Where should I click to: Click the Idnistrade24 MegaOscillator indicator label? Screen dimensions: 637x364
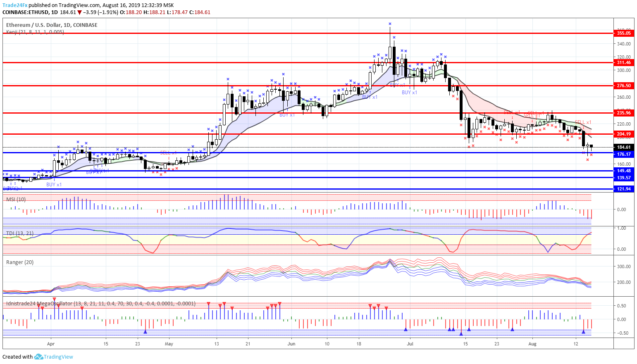click(100, 303)
